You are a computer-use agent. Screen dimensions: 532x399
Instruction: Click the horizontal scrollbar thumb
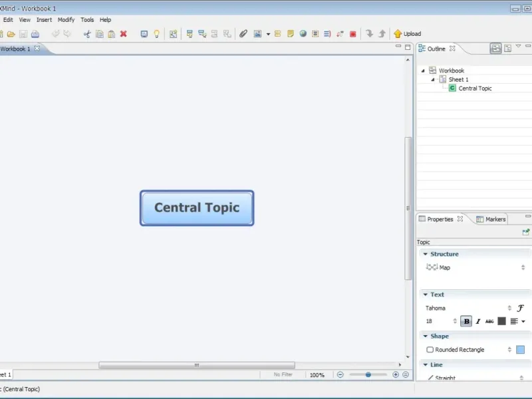coord(197,365)
